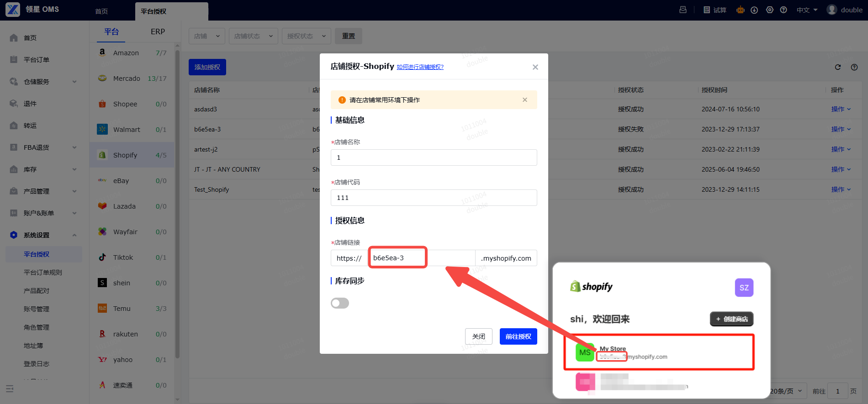Click the 前往授权 button

[518, 336]
